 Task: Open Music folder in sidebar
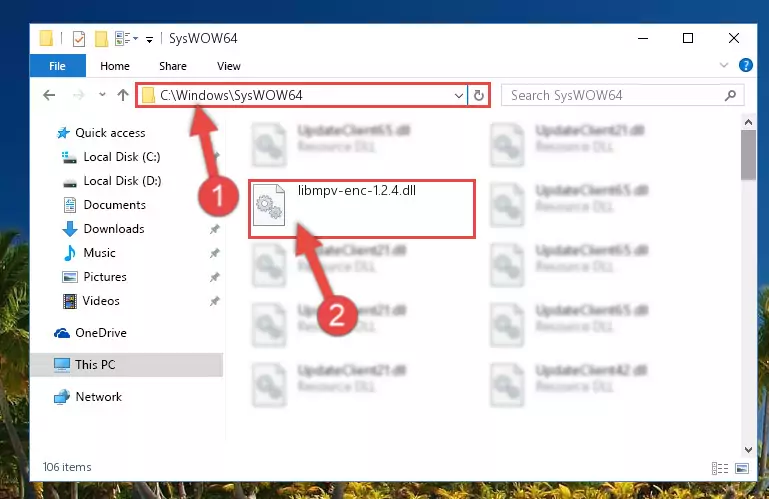[100, 253]
